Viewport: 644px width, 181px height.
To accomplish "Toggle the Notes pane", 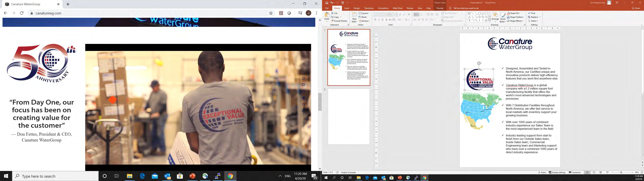I will point(542,172).
